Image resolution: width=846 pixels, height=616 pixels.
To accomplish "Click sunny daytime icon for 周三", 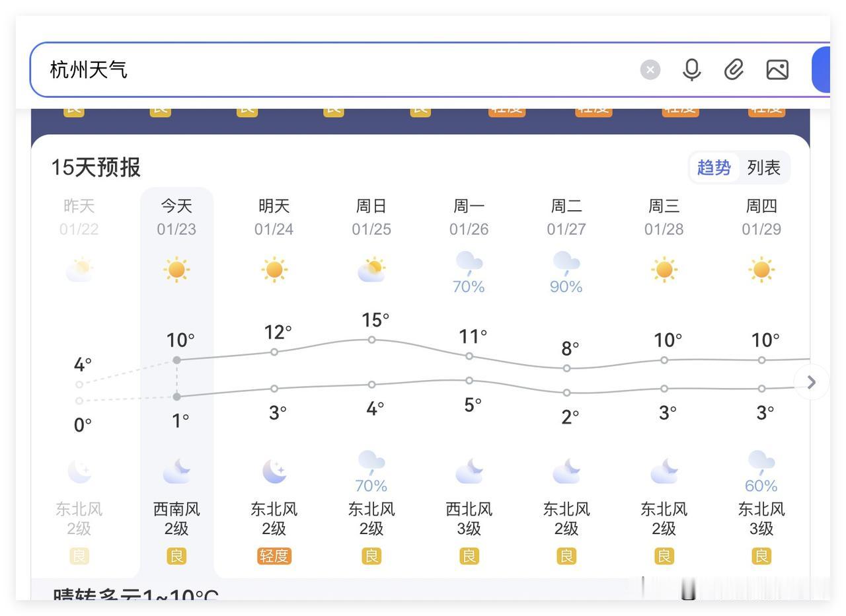I will [x=664, y=270].
